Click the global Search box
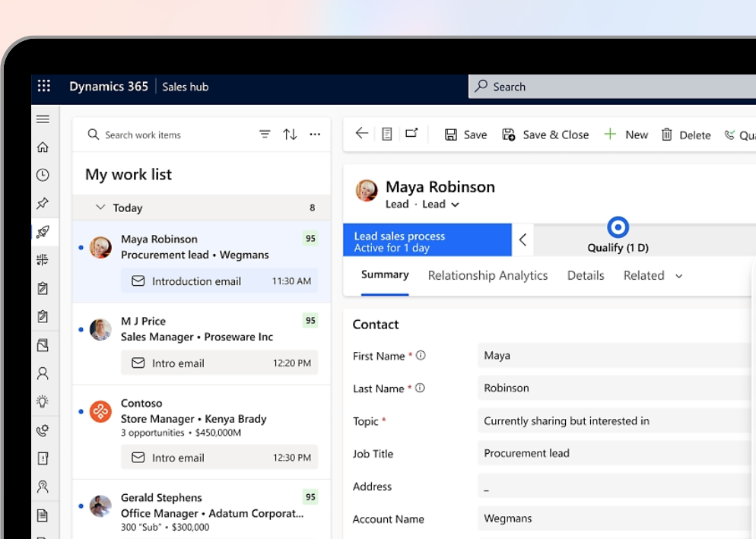756x539 pixels. coord(612,87)
